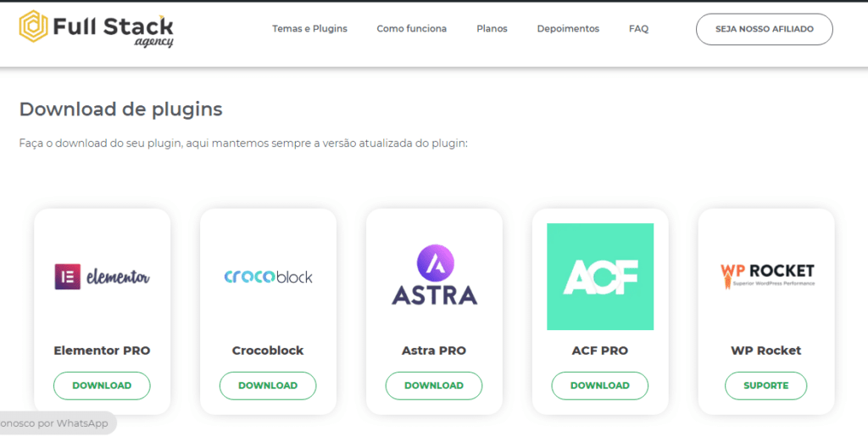Open the Temas e Plugins menu

[x=309, y=29]
